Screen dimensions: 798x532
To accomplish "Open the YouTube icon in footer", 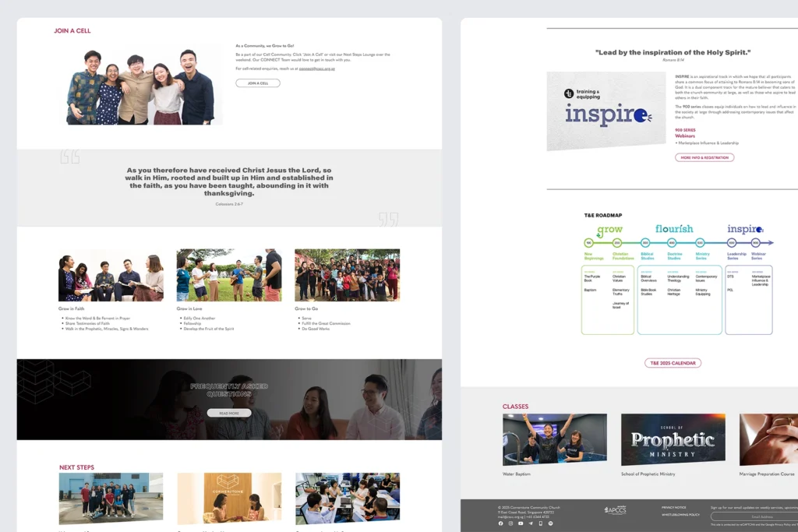I will coord(521,523).
